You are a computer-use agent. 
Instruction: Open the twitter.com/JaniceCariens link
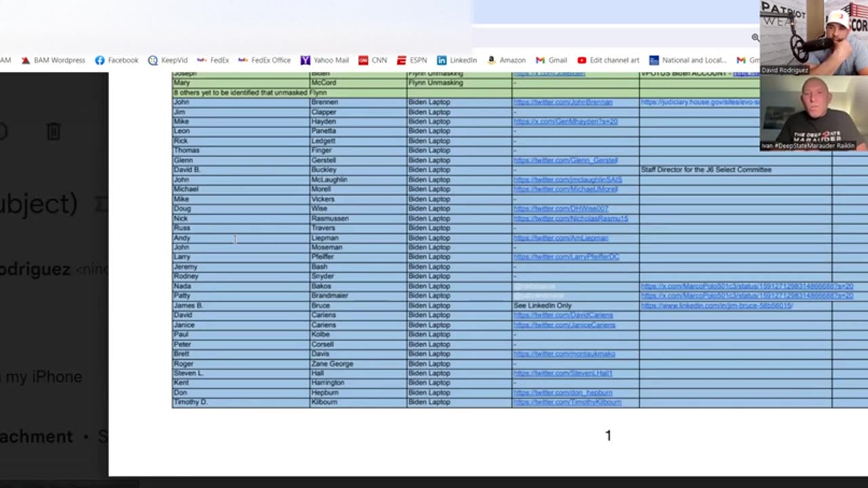pyautogui.click(x=564, y=325)
